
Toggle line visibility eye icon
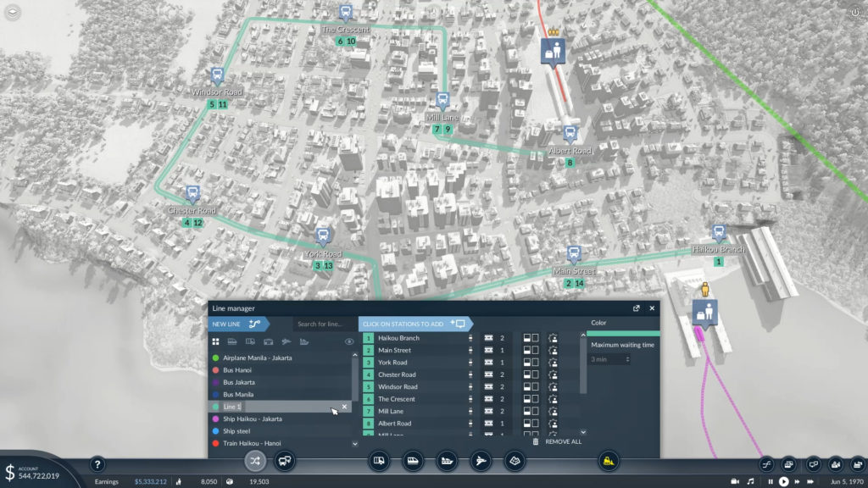[348, 341]
